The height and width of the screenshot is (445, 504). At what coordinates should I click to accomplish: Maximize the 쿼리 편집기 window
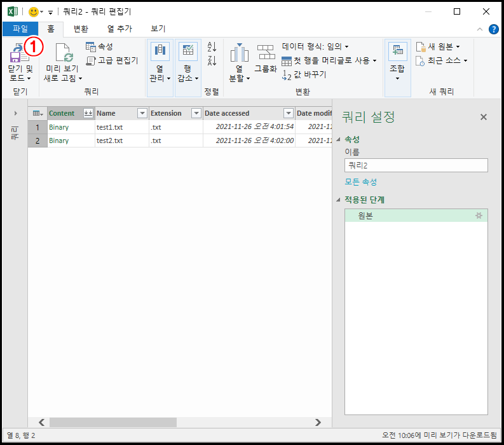[457, 11]
